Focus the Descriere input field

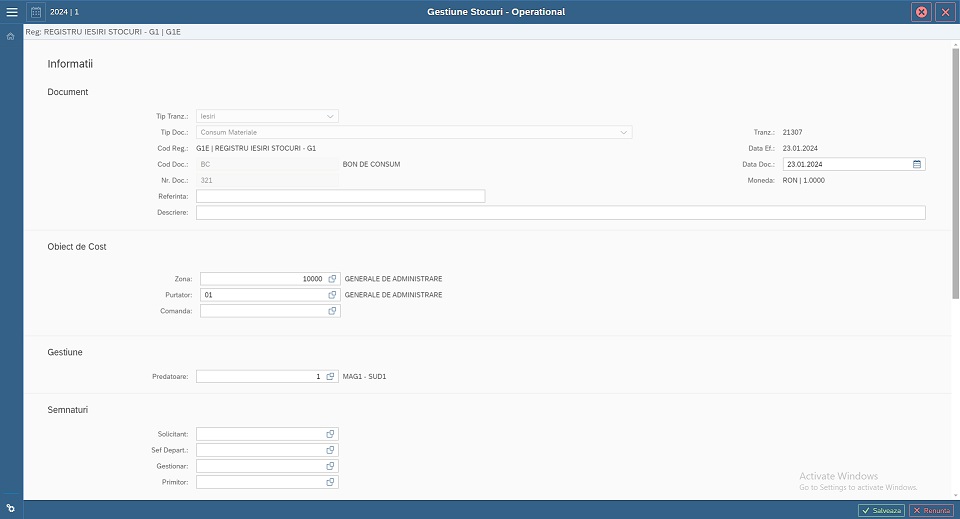click(560, 212)
